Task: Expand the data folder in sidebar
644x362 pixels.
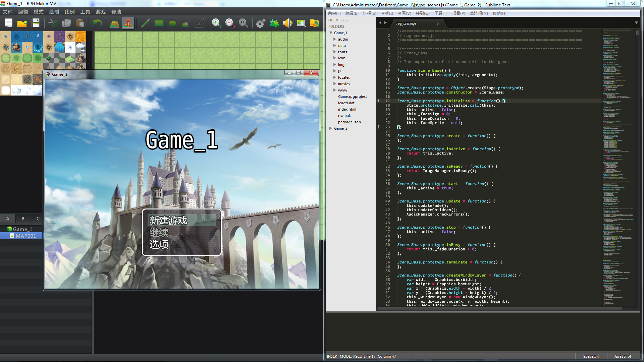Action: point(335,46)
